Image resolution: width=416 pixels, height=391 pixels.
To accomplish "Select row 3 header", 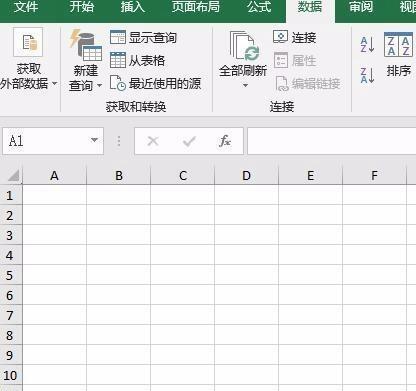I will point(11,235).
